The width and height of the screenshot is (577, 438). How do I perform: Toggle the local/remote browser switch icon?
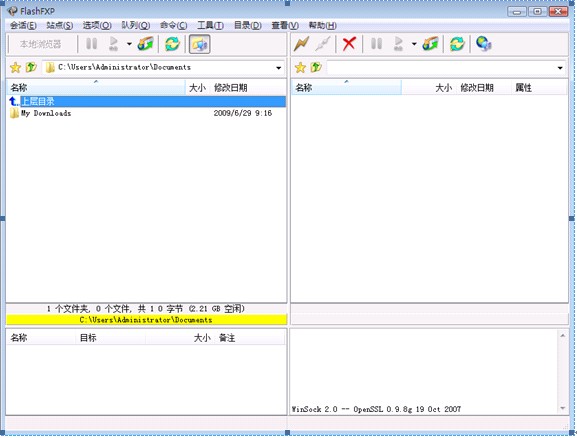point(199,44)
